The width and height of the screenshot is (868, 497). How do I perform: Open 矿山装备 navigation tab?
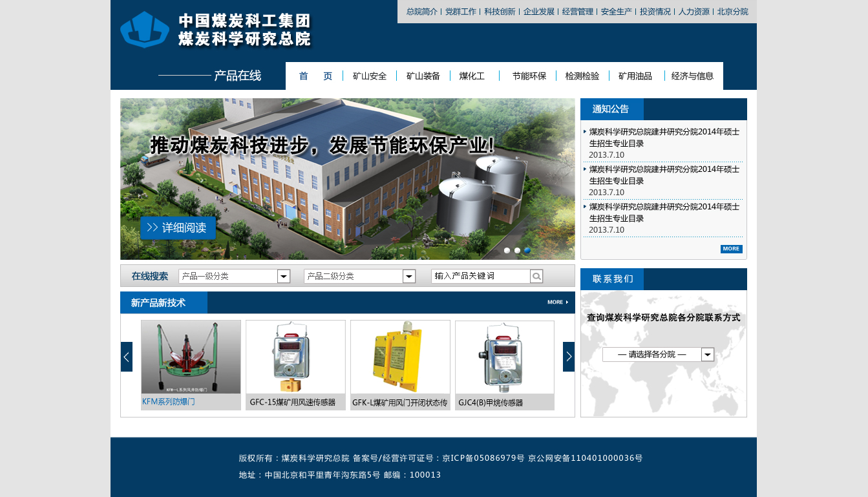tap(423, 76)
